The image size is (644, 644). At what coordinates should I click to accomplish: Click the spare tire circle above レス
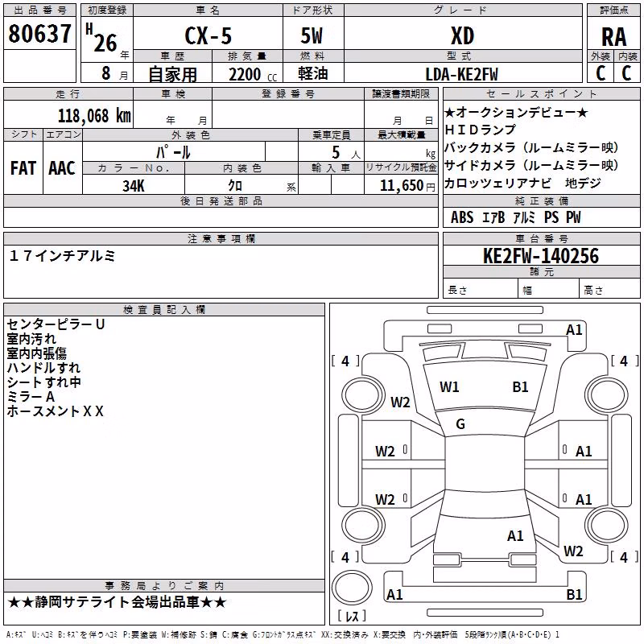(x=352, y=588)
